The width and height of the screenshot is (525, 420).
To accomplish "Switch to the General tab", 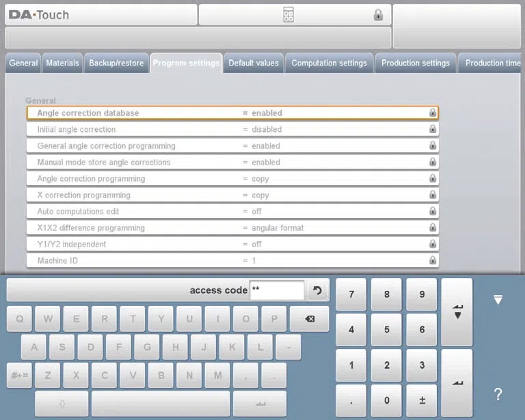I will [23, 63].
